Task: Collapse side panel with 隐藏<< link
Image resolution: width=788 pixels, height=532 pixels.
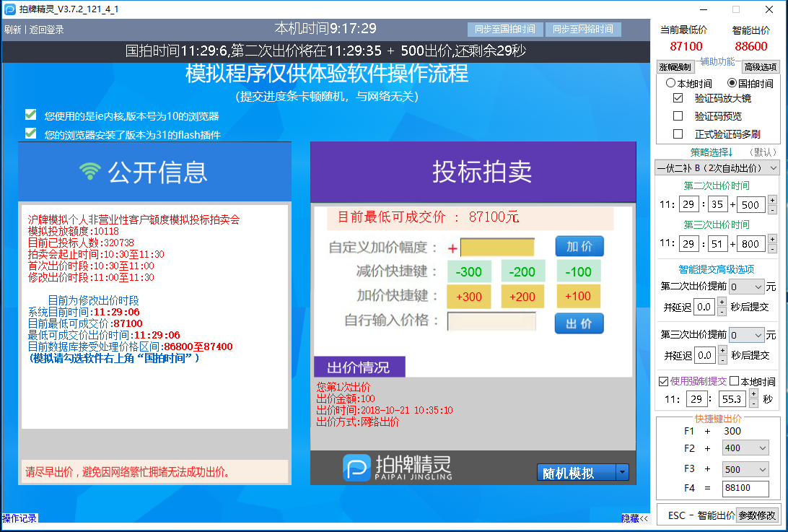Action: (634, 518)
